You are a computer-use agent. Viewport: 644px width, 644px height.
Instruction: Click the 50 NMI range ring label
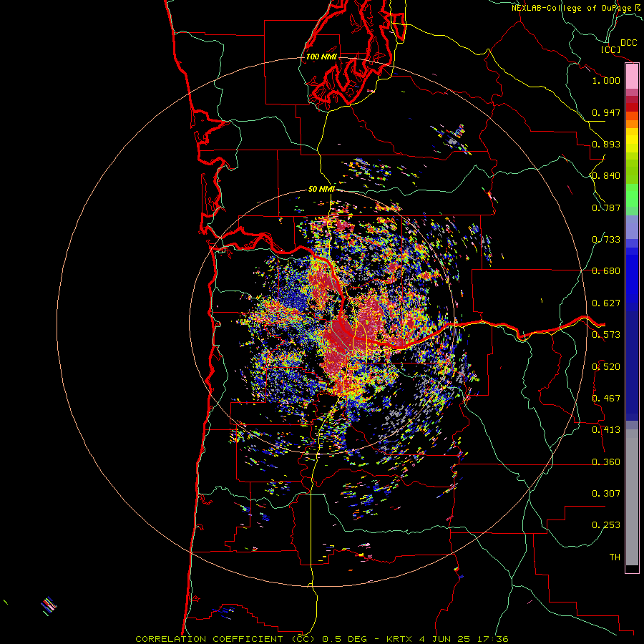tap(321, 190)
